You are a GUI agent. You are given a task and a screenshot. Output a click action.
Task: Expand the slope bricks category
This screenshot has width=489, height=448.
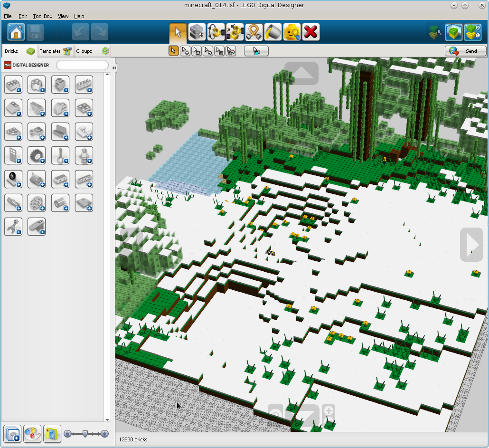(x=13, y=108)
